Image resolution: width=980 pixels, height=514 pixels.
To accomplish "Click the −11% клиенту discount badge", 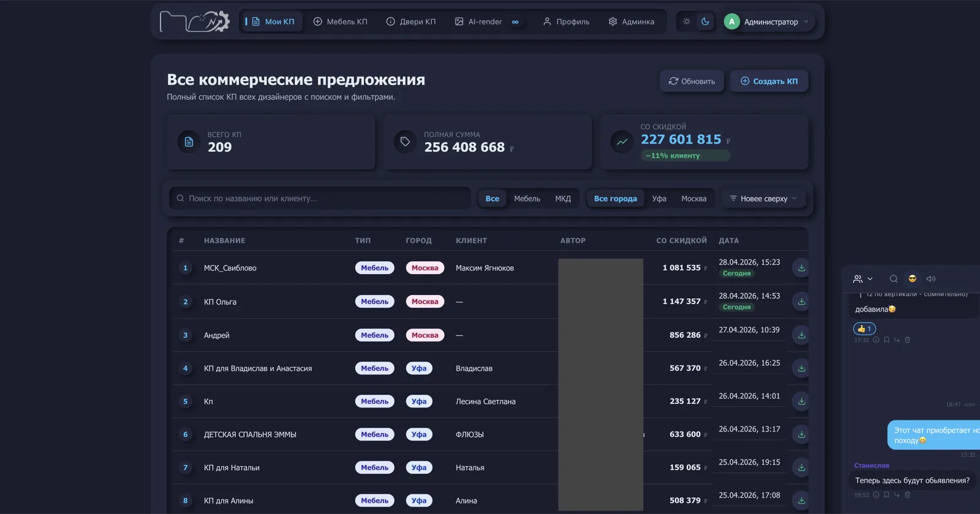I will (685, 155).
